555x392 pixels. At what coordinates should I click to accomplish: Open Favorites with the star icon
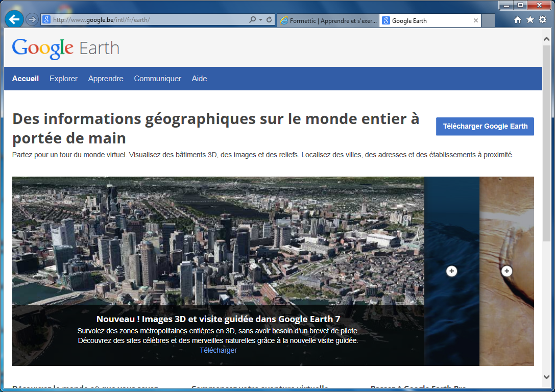click(x=530, y=20)
